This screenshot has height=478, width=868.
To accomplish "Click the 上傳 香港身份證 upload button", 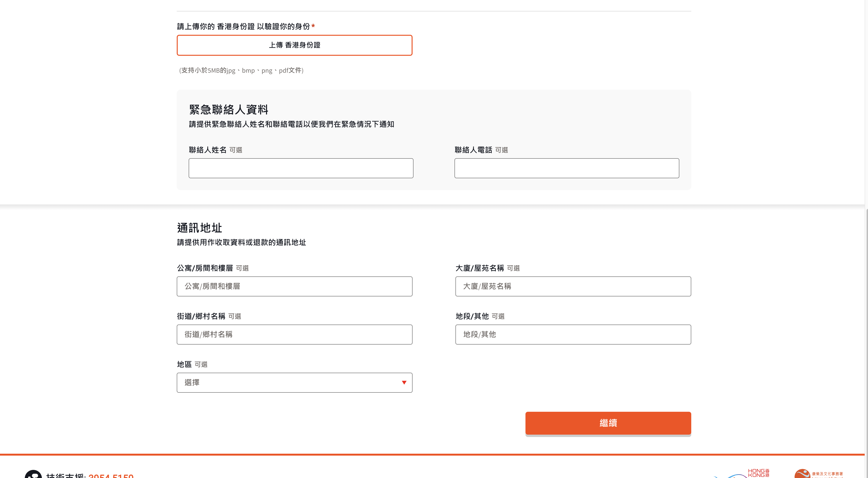I will coord(294,45).
